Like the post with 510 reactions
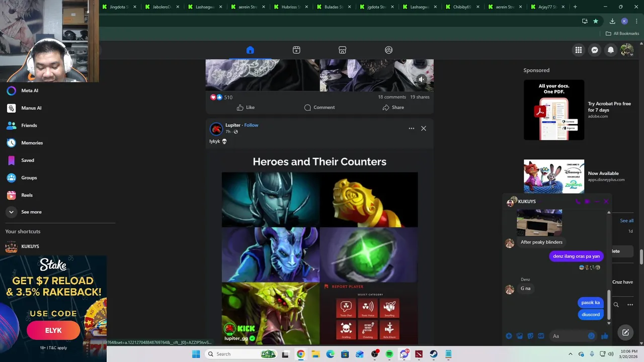This screenshot has width=644, height=362. [246, 107]
